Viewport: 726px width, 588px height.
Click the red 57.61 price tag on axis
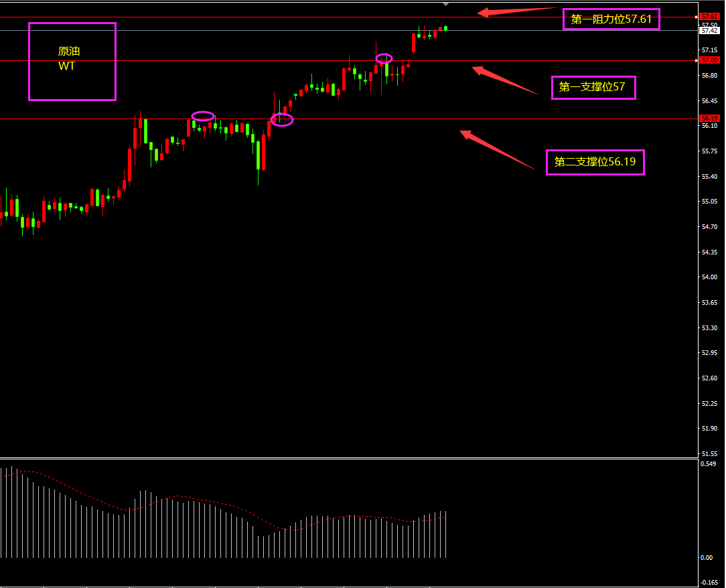(x=709, y=17)
